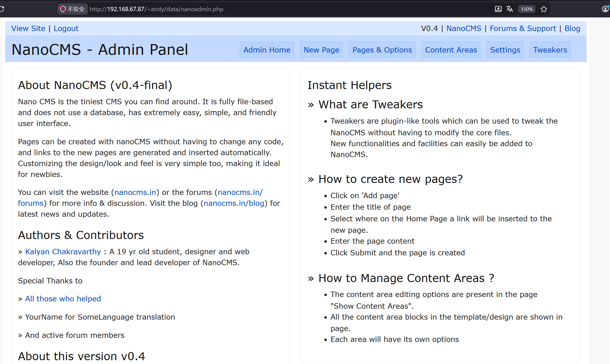Click the "Click on 'Add page'" bullet
610x364 pixels.
coord(365,196)
